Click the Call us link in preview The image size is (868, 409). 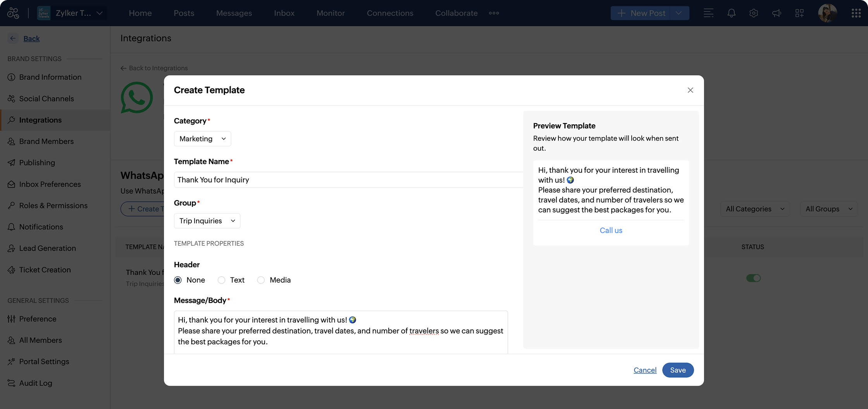(x=611, y=230)
